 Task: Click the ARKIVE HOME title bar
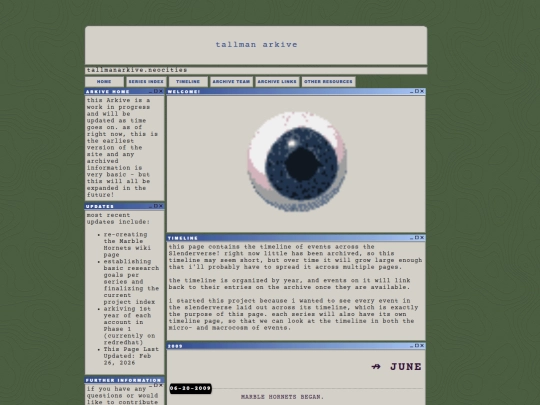click(x=125, y=91)
